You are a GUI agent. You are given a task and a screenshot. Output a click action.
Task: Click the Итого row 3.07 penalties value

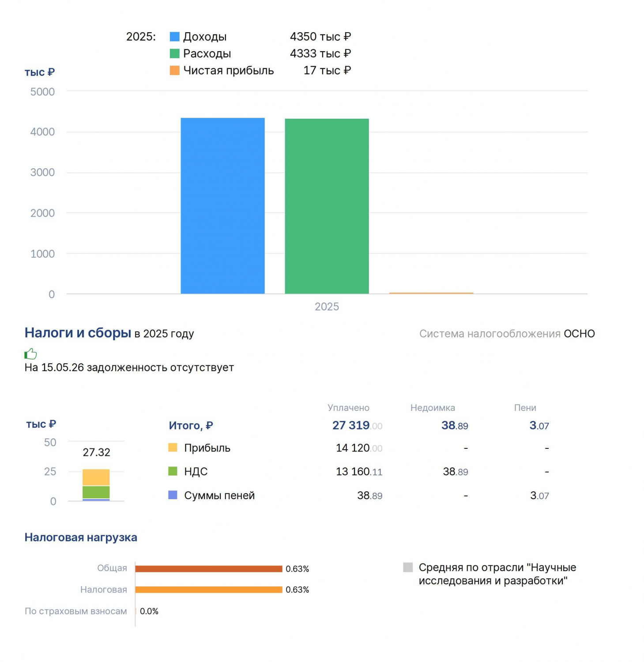pyautogui.click(x=539, y=425)
